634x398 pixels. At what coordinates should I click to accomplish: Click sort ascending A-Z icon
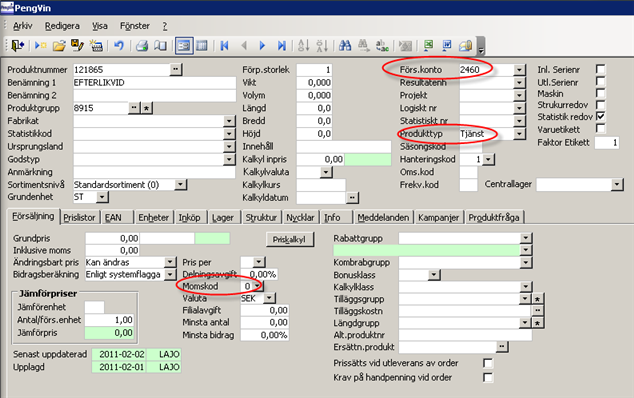click(303, 46)
